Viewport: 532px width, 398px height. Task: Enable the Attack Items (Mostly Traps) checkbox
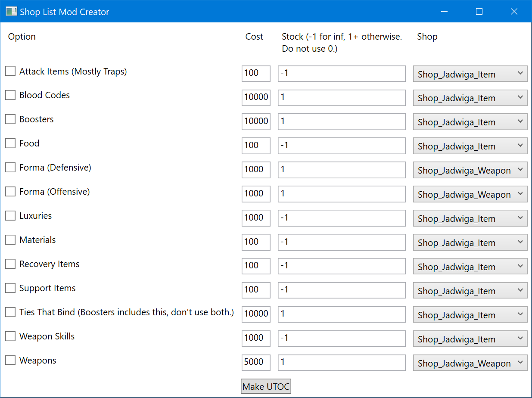(10, 71)
